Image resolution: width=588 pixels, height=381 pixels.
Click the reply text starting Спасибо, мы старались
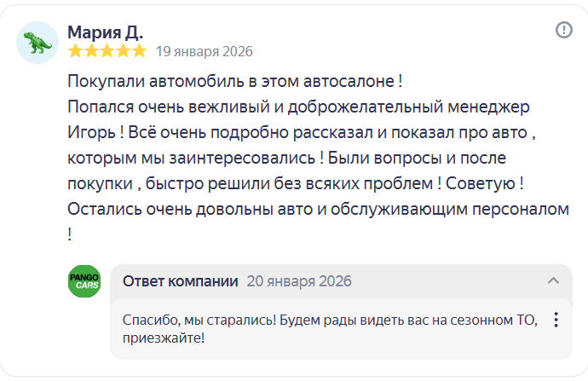(330, 329)
